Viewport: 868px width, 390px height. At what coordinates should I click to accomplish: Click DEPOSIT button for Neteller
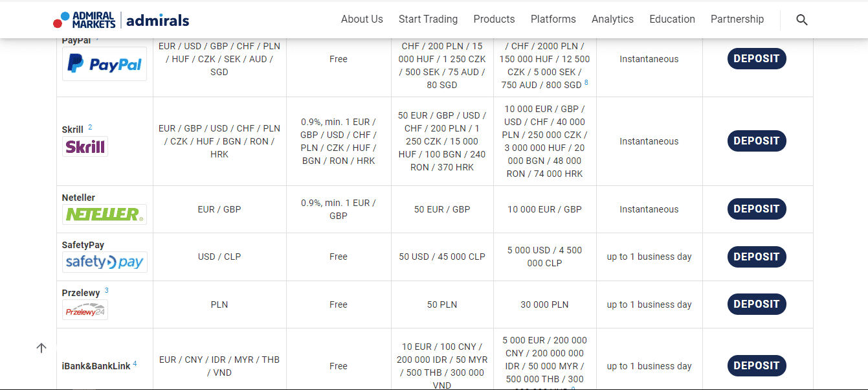point(757,209)
